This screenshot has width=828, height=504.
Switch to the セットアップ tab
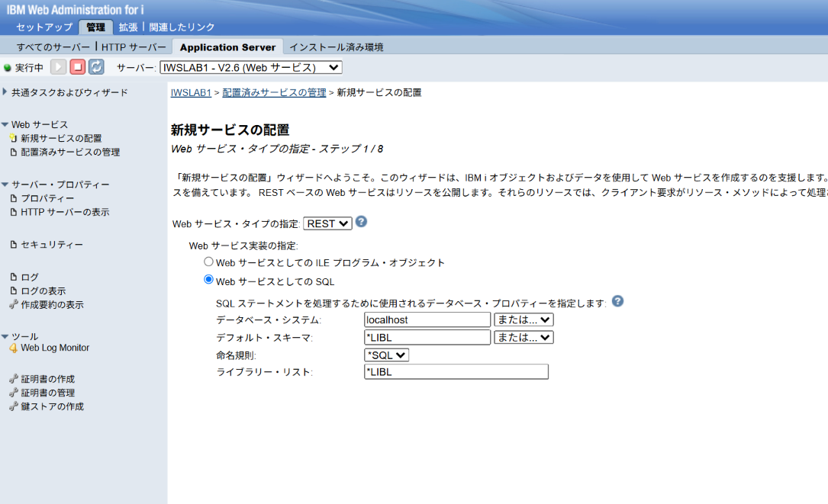(44, 27)
